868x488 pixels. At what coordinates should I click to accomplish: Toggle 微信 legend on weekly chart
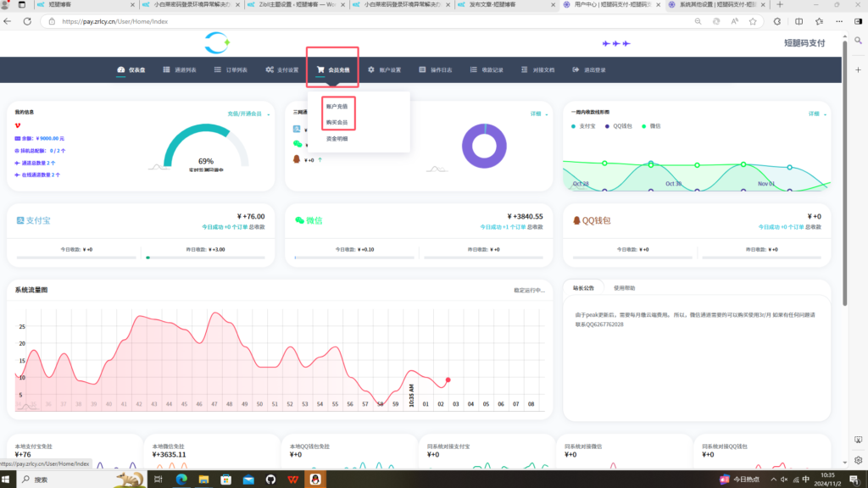point(651,126)
